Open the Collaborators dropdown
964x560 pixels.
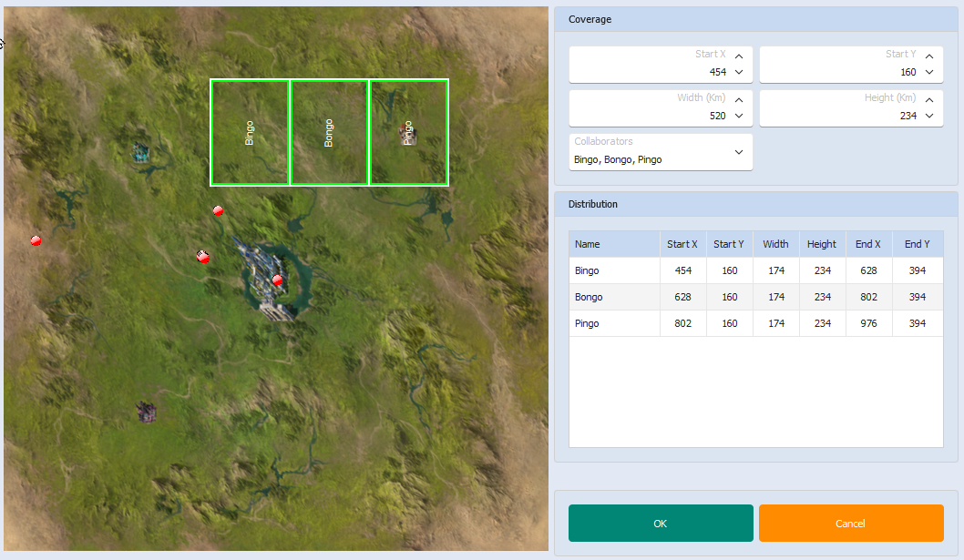[739, 152]
